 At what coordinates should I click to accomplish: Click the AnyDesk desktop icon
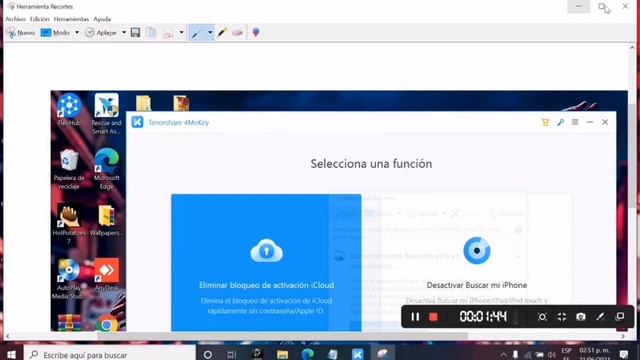(107, 275)
